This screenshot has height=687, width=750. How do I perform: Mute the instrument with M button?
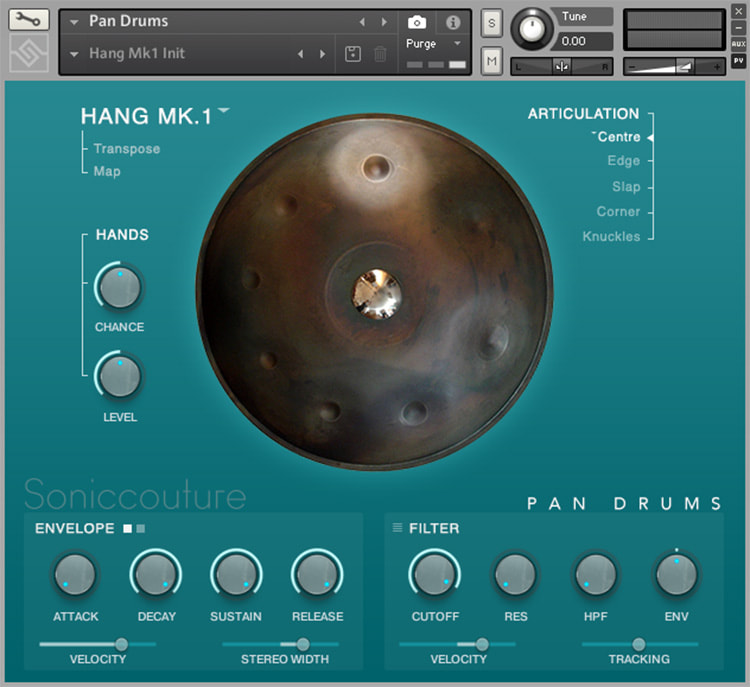tap(491, 61)
